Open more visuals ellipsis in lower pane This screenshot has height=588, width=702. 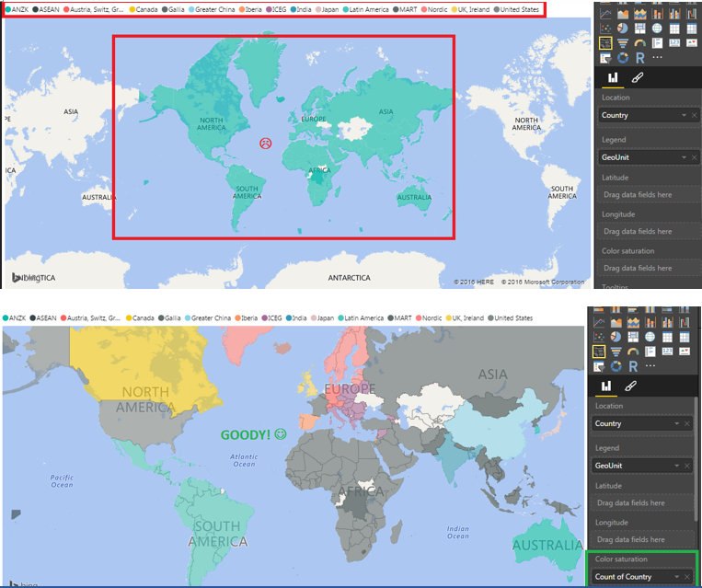(x=650, y=365)
